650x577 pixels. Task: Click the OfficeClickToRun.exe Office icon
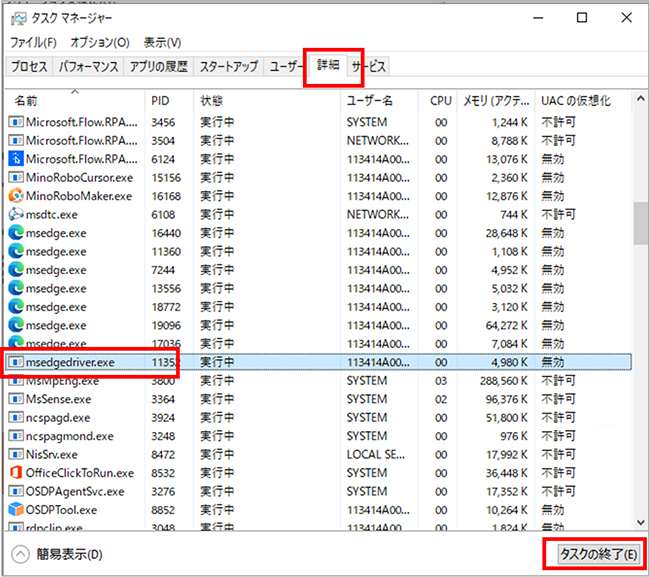point(16,472)
